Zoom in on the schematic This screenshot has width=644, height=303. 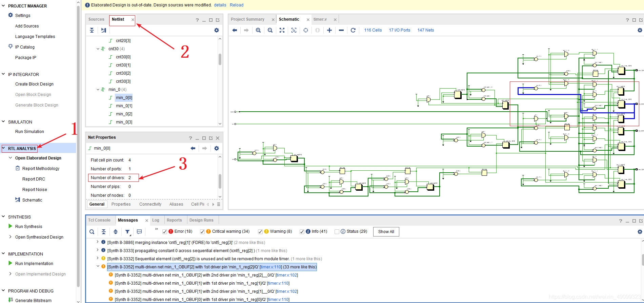(x=258, y=30)
